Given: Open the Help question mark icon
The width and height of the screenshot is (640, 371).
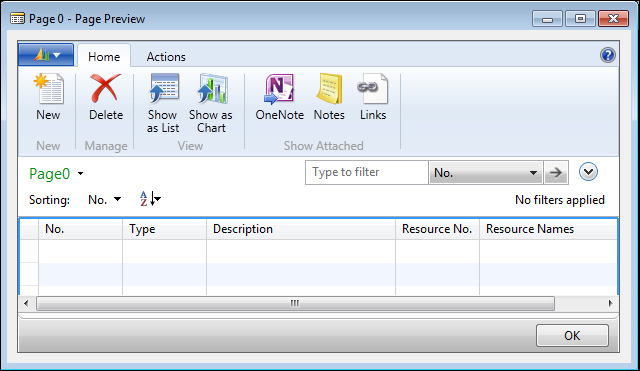Looking at the screenshot, I should (x=607, y=55).
